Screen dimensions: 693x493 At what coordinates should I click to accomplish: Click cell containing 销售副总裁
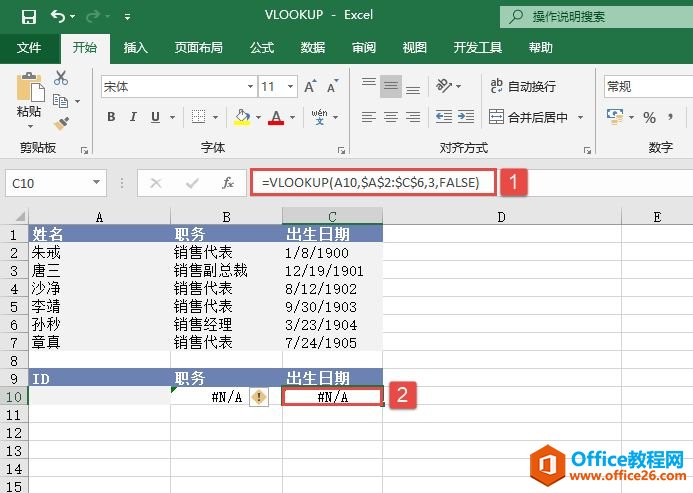pos(226,271)
